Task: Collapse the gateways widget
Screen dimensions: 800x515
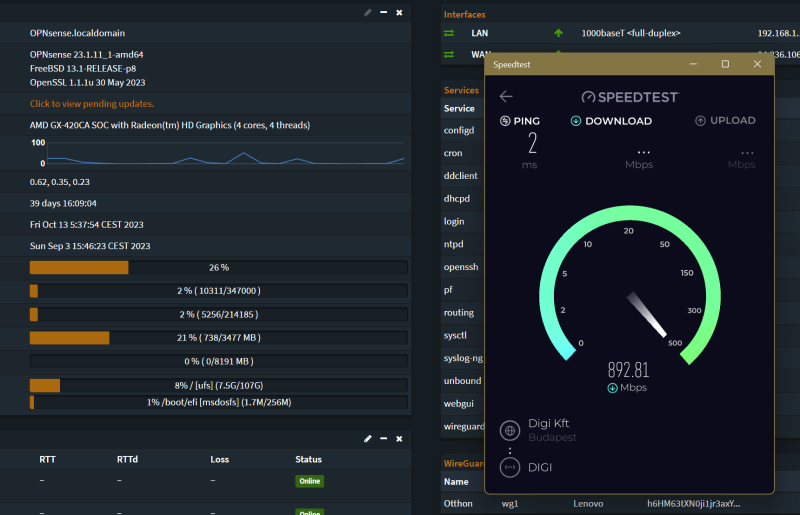Action: pos(384,438)
